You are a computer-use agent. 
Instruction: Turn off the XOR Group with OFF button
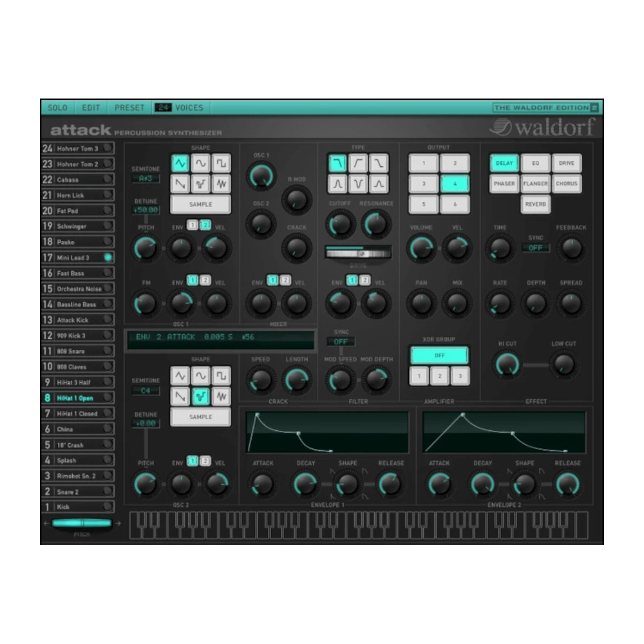[x=439, y=355]
